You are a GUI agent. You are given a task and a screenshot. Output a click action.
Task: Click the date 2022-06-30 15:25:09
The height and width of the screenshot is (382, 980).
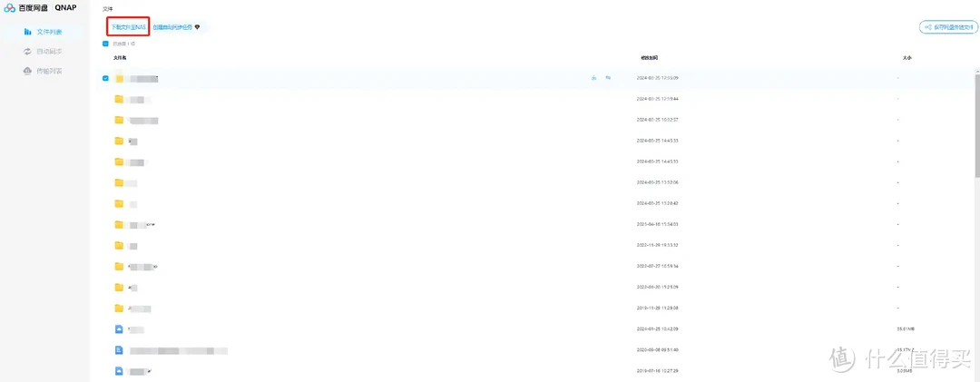coord(658,287)
